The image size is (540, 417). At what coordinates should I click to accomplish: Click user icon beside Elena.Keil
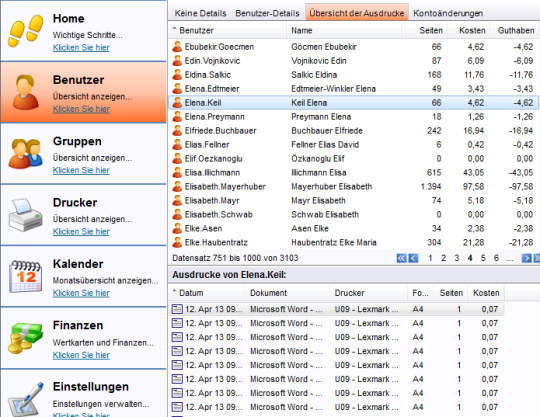(177, 102)
